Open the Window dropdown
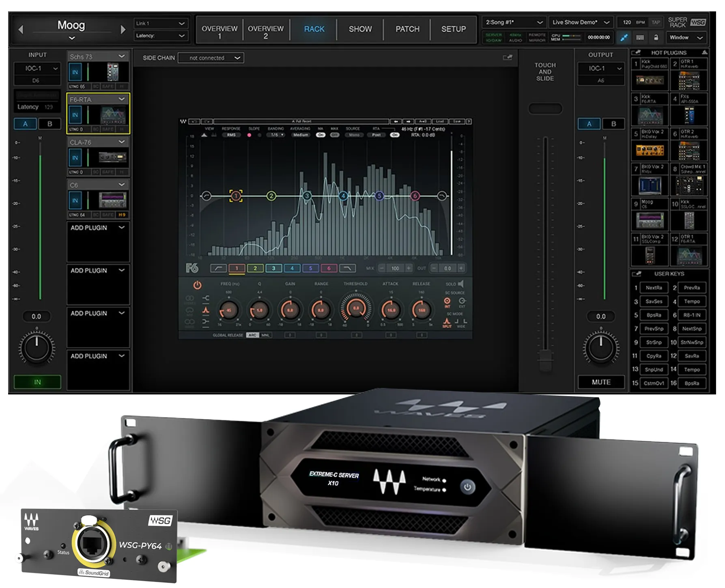725x588 pixels. coord(686,37)
